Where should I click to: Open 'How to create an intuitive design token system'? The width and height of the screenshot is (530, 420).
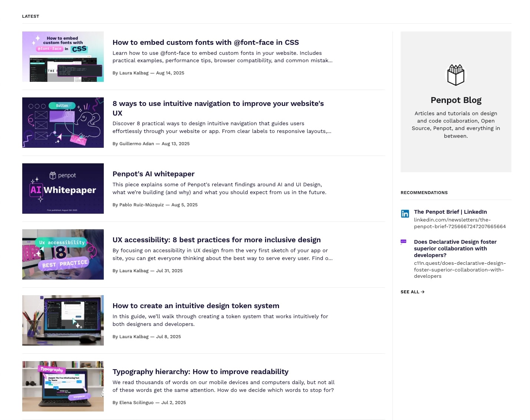[196, 306]
